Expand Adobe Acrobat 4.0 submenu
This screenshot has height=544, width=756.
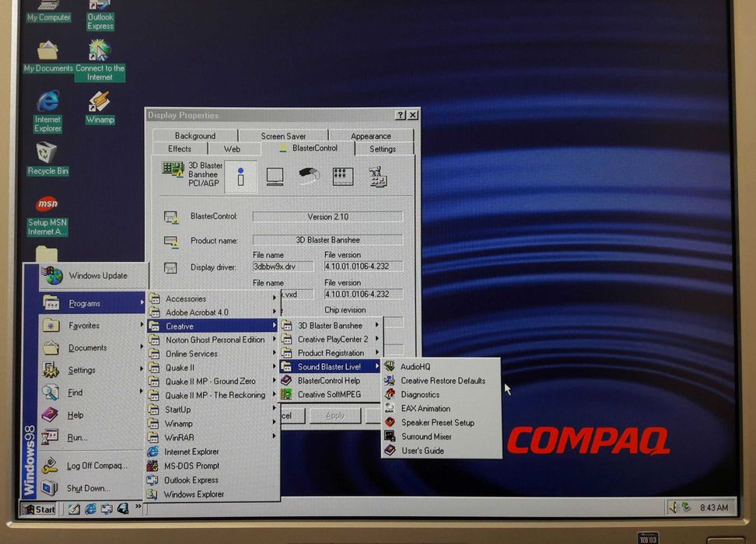click(x=214, y=312)
